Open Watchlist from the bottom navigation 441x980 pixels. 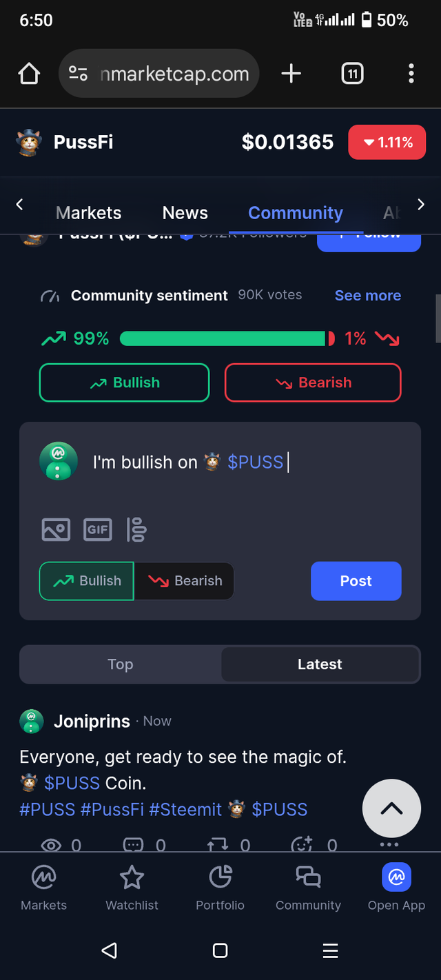tap(132, 888)
